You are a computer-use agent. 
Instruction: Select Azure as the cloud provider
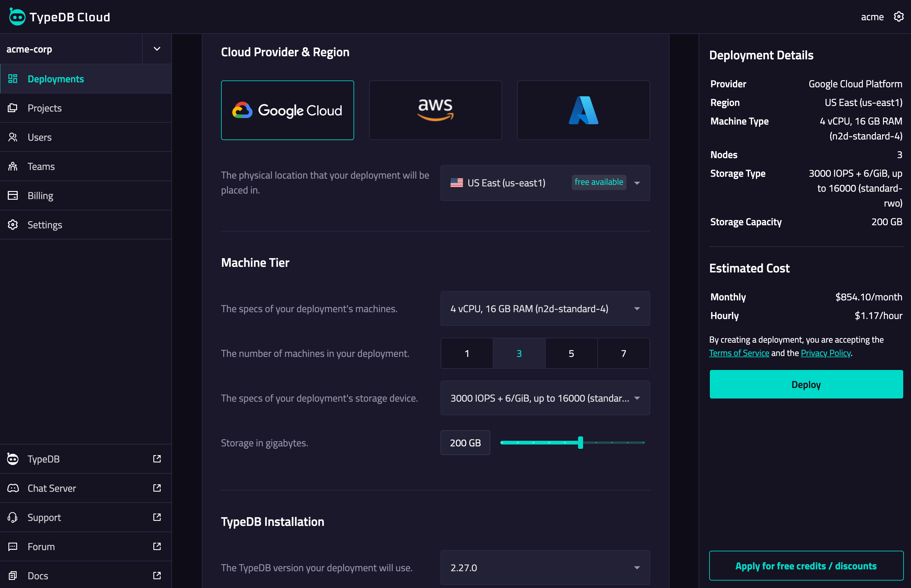tap(583, 110)
